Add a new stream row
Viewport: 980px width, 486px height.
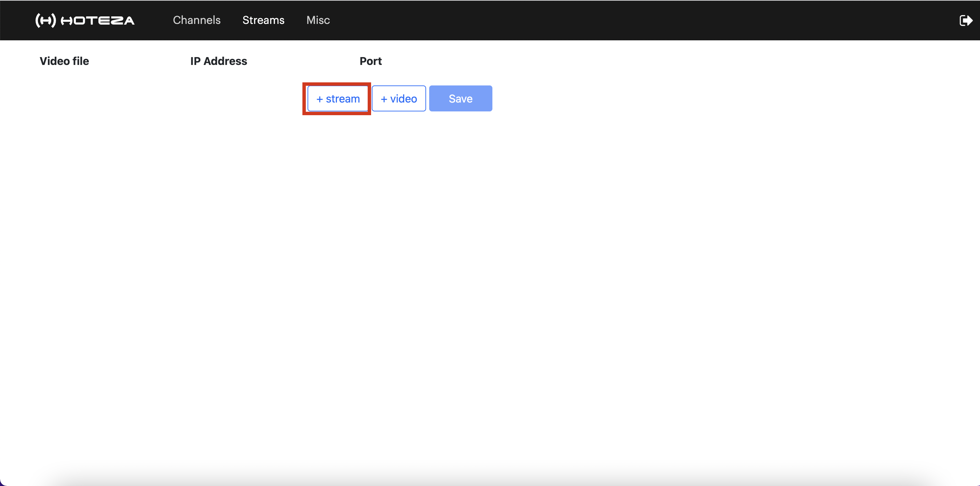(x=338, y=98)
